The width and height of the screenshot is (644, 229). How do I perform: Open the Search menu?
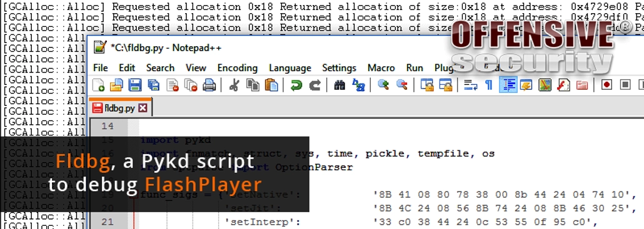coord(160,68)
